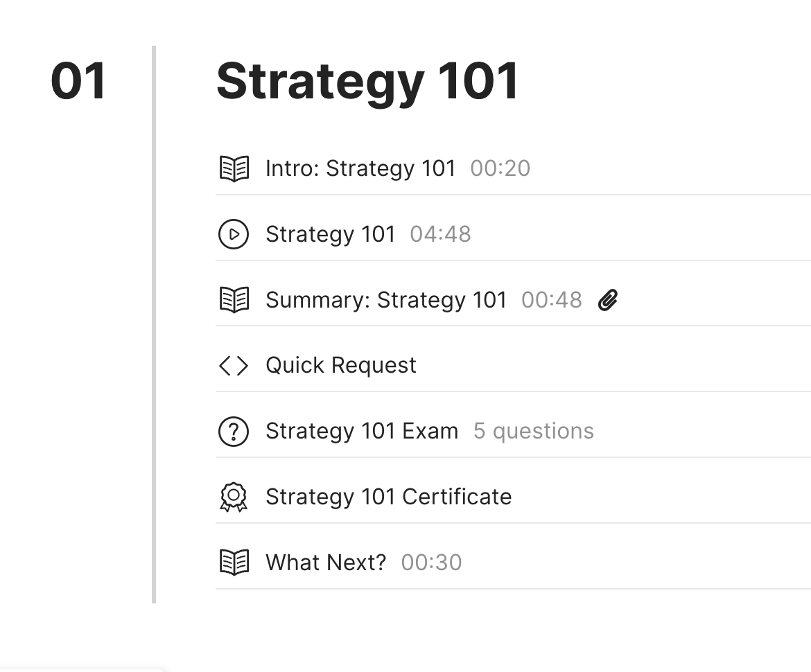The image size is (811, 672).
Task: Open Summary: Strategy 101
Action: pyautogui.click(x=385, y=299)
